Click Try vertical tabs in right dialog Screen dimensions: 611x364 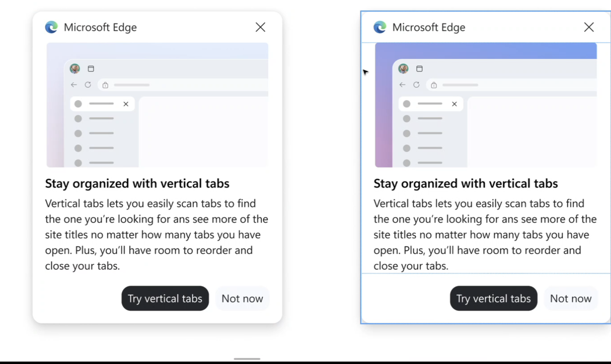pyautogui.click(x=493, y=298)
